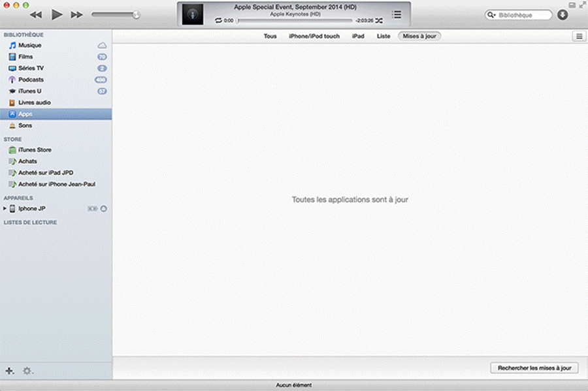The height and width of the screenshot is (391, 588).
Task: Skip to the next track
Action: tap(76, 14)
